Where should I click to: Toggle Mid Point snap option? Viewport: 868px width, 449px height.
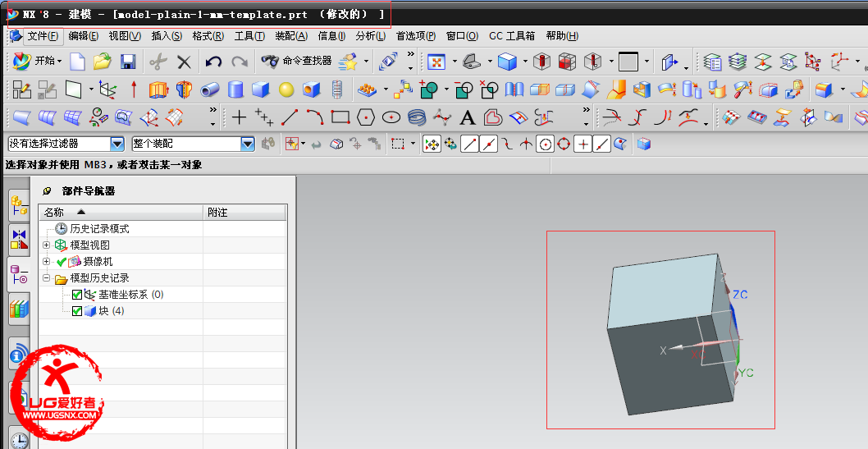point(488,144)
